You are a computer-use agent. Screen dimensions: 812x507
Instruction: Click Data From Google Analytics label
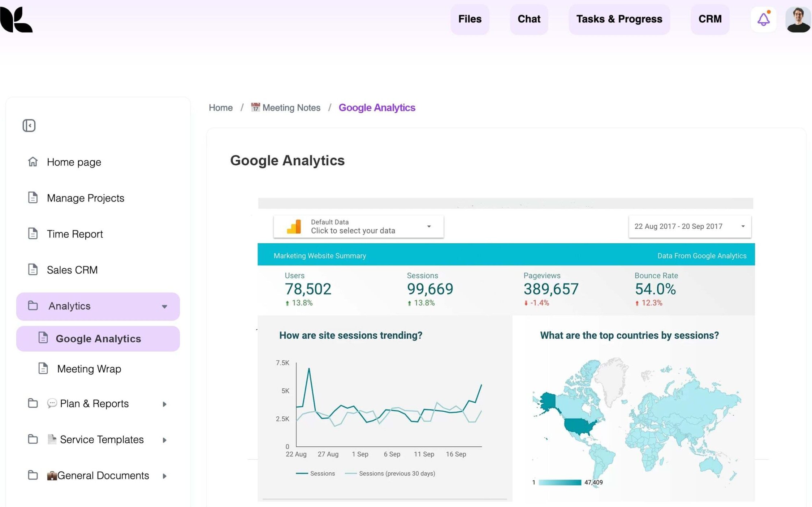click(702, 256)
